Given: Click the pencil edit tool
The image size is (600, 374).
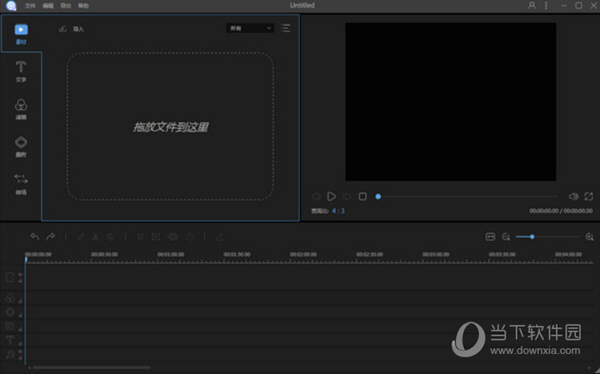Looking at the screenshot, I should [x=80, y=237].
